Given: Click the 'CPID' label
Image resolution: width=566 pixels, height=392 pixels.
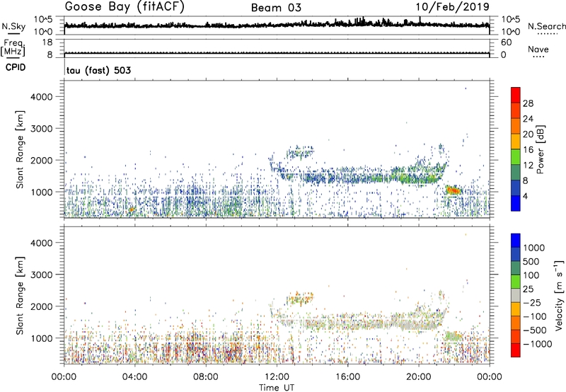Looking at the screenshot, I should 16,67.
